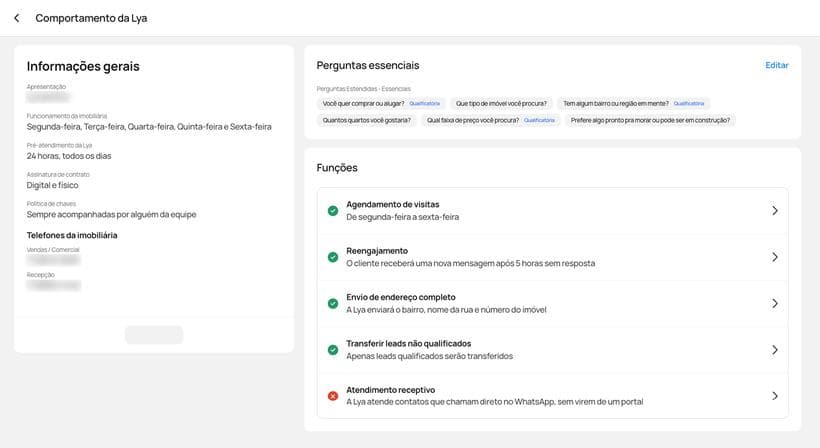Click 'Agendamento de visitas' title
This screenshot has height=448, width=820.
coord(393,204)
